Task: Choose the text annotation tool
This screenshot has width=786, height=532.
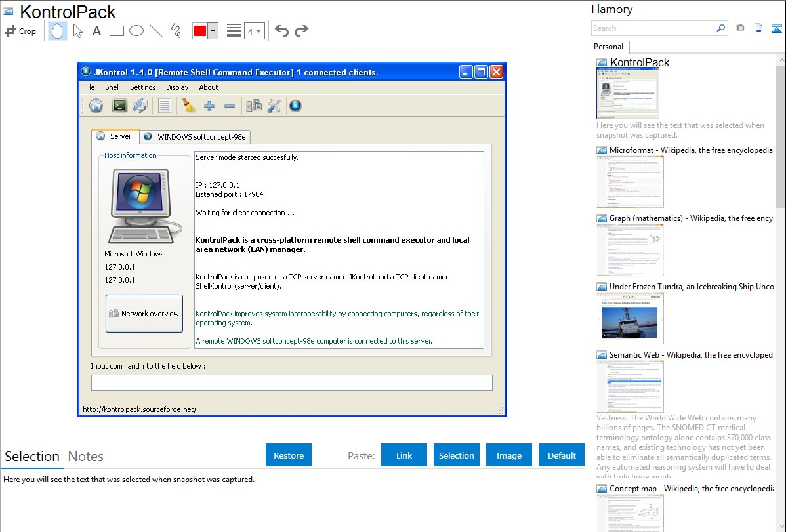Action: pos(96,31)
